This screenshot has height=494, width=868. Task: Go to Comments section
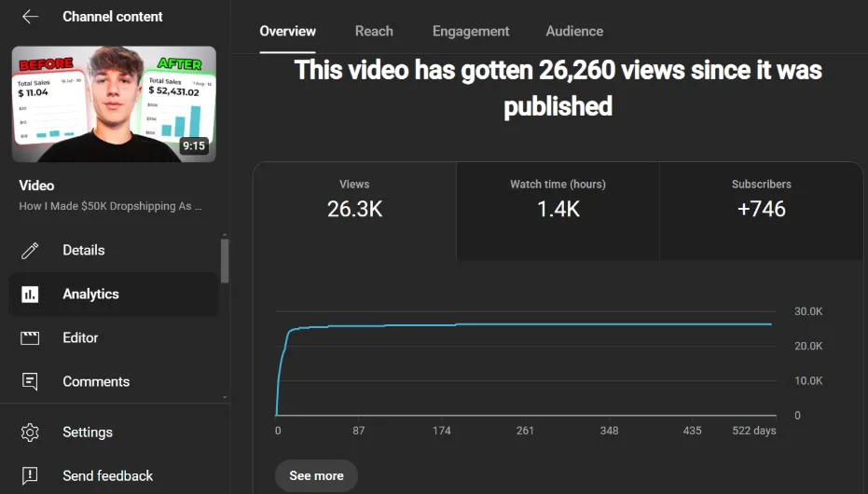(x=114, y=382)
